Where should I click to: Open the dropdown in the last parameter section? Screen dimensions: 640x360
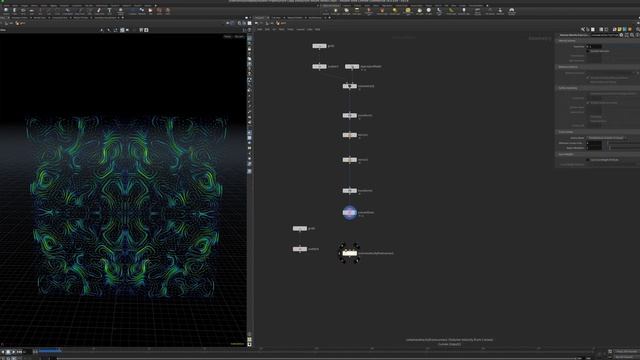(x=607, y=138)
